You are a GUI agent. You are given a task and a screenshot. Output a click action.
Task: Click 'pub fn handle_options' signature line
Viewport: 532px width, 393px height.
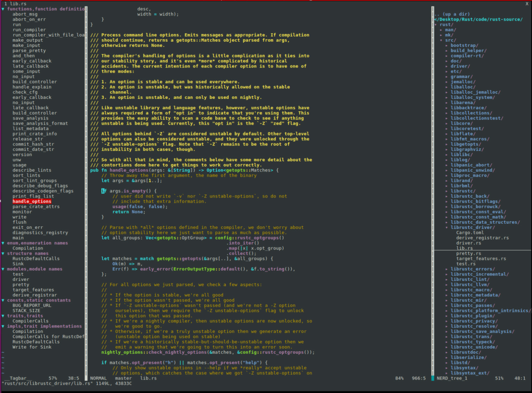point(185,170)
